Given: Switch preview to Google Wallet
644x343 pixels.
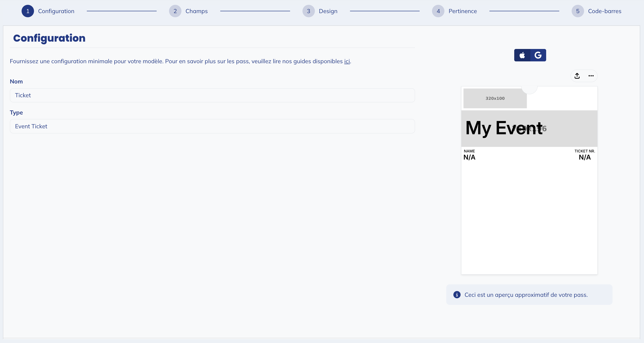Looking at the screenshot, I should point(538,55).
